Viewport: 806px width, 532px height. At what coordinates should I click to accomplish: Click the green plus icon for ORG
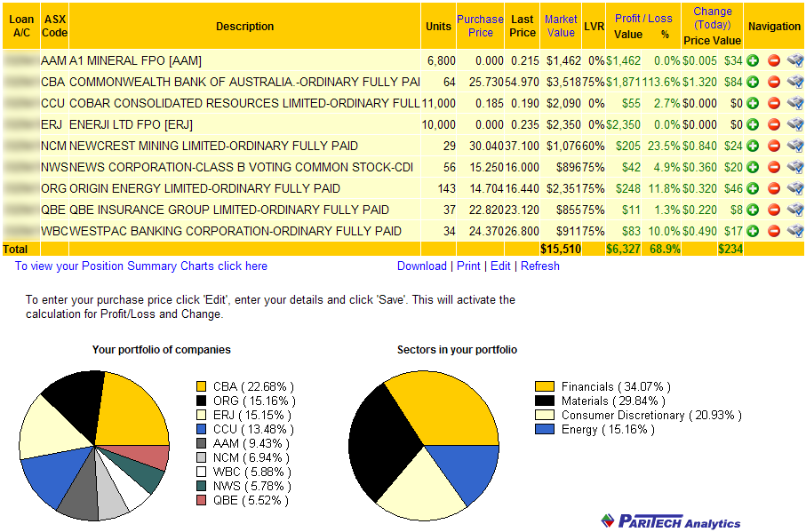tap(753, 188)
